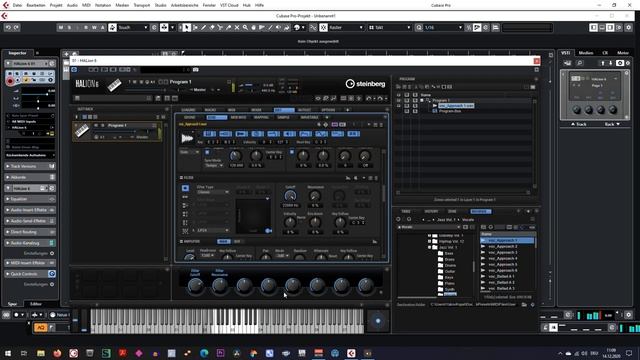Viewport: 640px width, 360px height.
Task: Click the Undo arrow in Cubase toolbar
Action: click(8, 27)
